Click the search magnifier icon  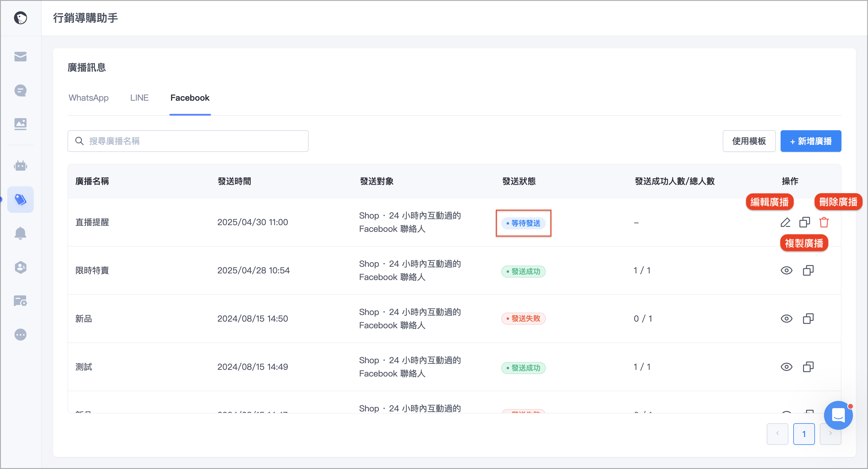click(80, 141)
